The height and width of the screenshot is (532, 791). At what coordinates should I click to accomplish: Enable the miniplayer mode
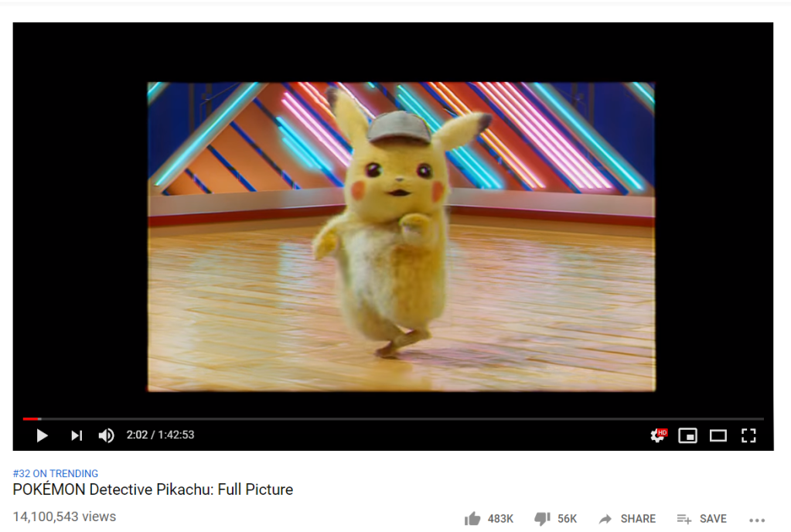click(687, 435)
